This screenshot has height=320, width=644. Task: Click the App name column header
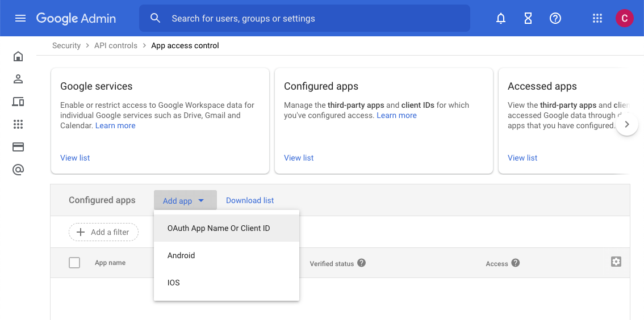pyautogui.click(x=110, y=263)
